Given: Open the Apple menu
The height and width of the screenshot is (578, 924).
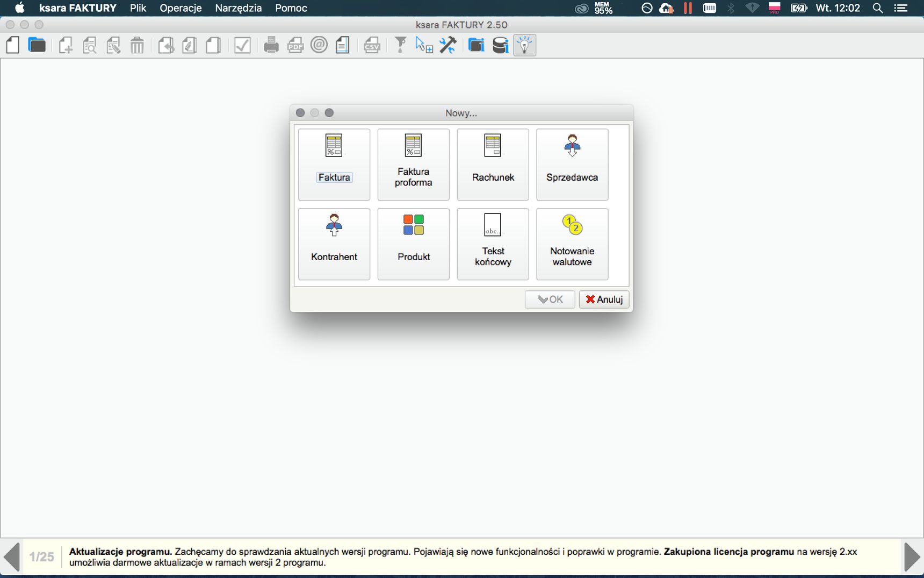Looking at the screenshot, I should pos(19,8).
